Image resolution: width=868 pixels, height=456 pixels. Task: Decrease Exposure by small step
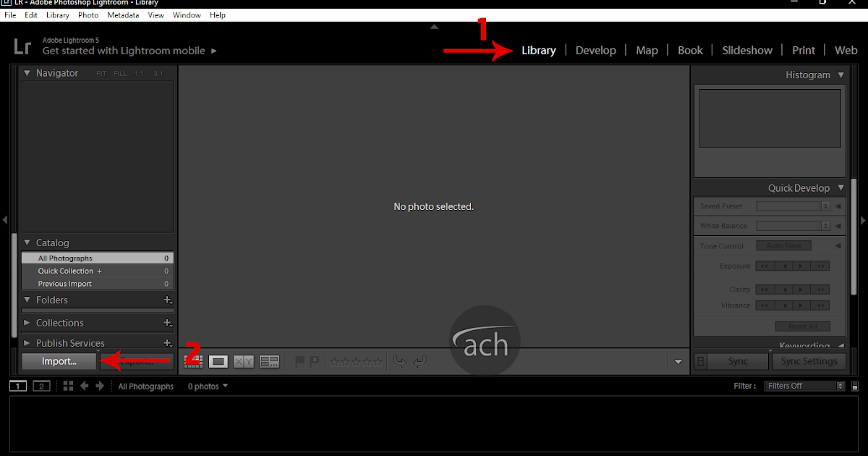(783, 266)
